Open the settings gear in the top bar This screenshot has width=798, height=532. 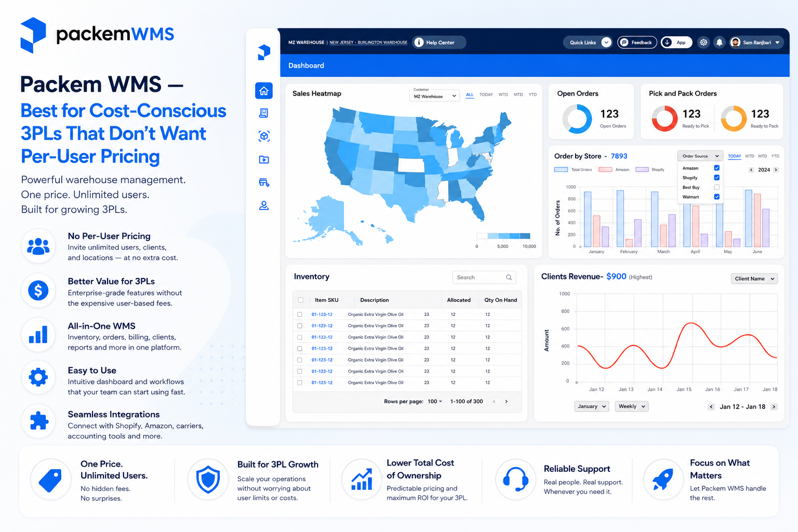[703, 43]
